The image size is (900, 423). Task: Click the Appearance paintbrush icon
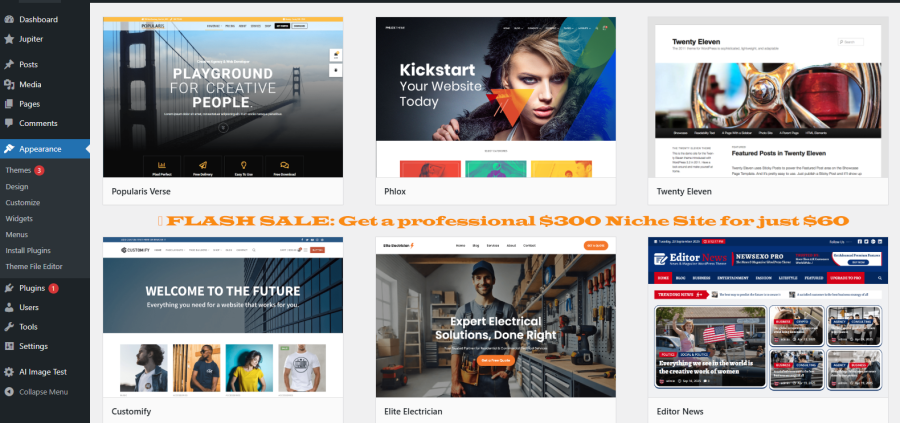coord(9,149)
